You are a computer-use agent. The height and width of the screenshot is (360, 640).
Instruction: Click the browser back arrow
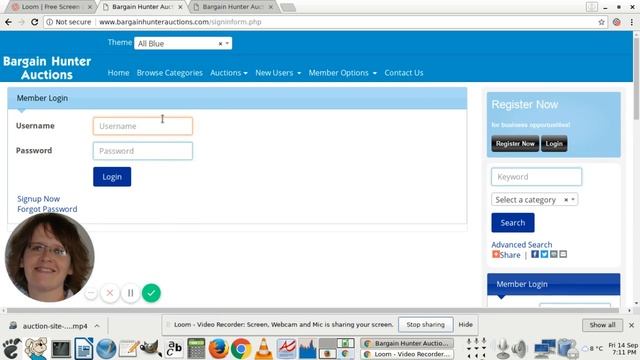[x=9, y=22]
